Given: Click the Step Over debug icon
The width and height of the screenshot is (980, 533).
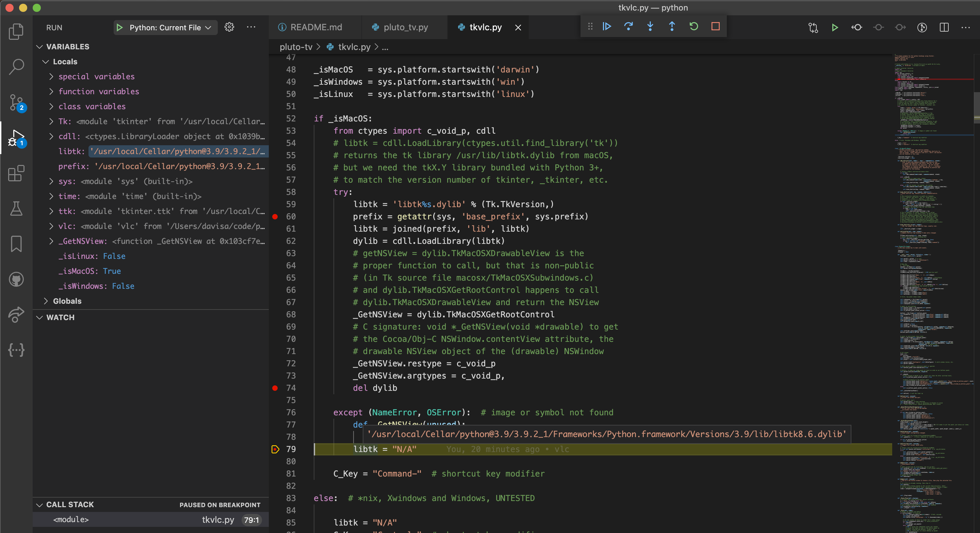Looking at the screenshot, I should tap(628, 27).
